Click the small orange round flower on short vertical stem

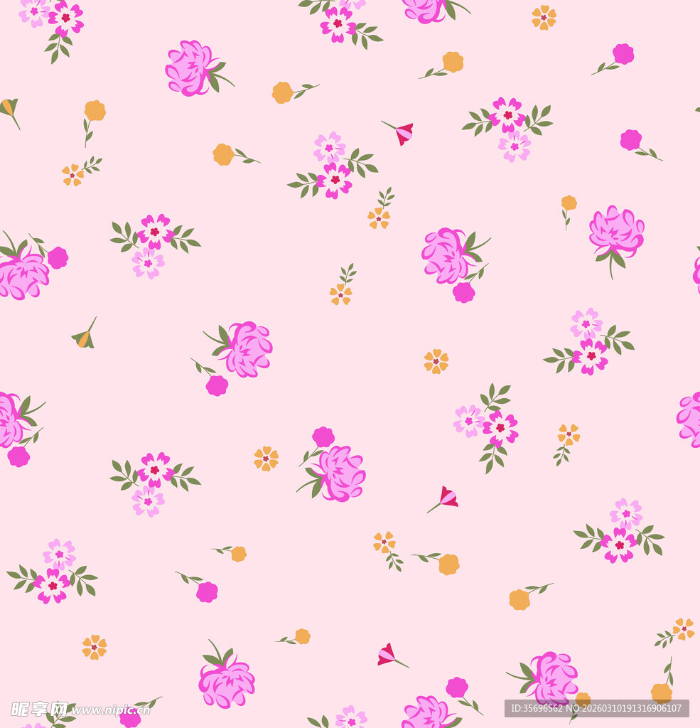click(569, 203)
